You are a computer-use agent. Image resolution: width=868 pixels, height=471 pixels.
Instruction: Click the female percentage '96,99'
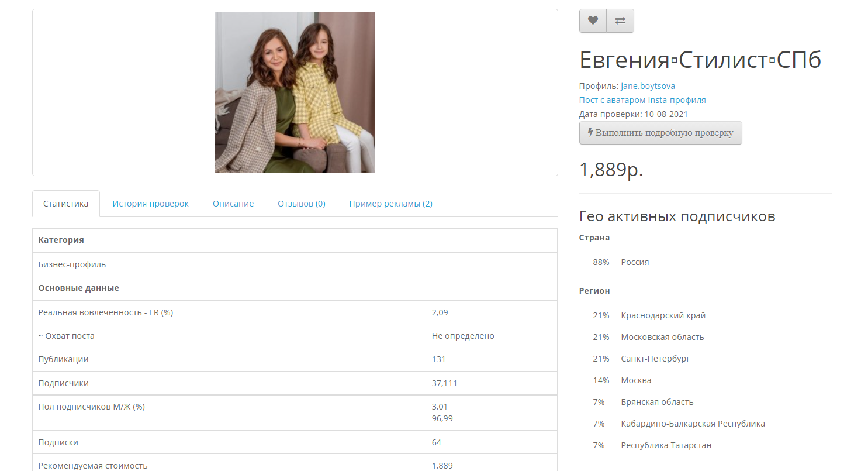pyautogui.click(x=442, y=418)
